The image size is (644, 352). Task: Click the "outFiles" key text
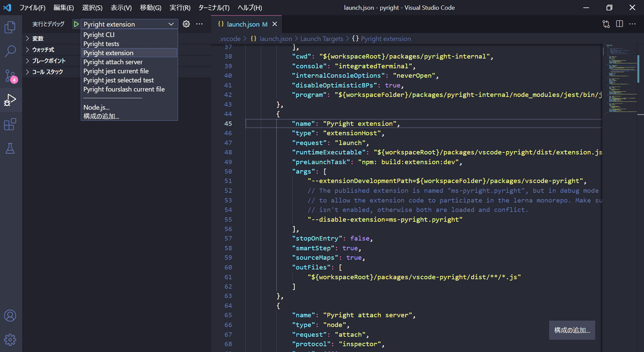[311, 267]
